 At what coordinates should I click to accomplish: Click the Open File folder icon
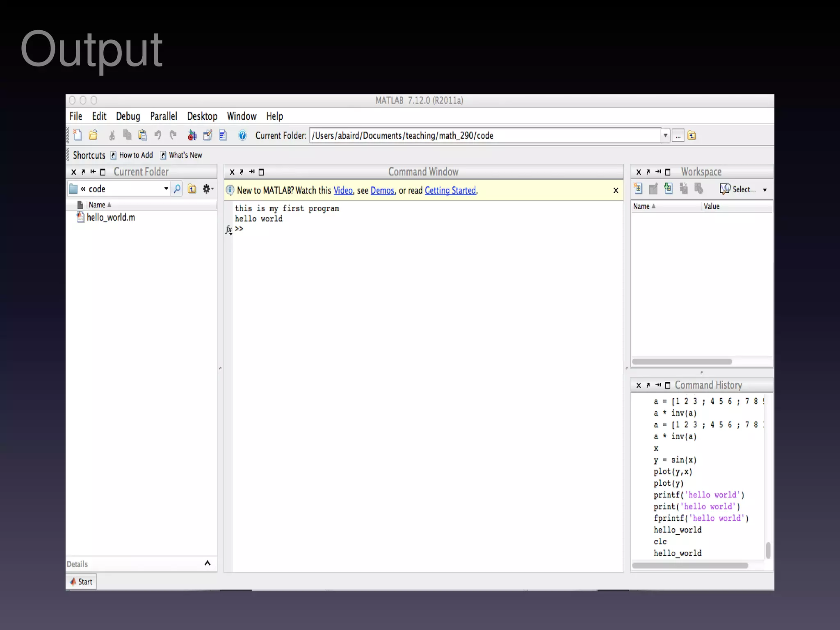click(x=94, y=135)
